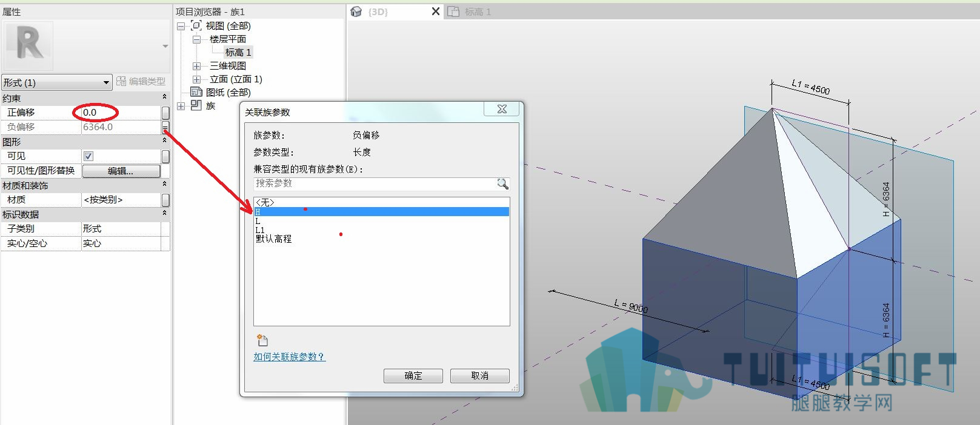Click the Revit type preview thumbnail
The image size is (980, 425).
pyautogui.click(x=28, y=45)
